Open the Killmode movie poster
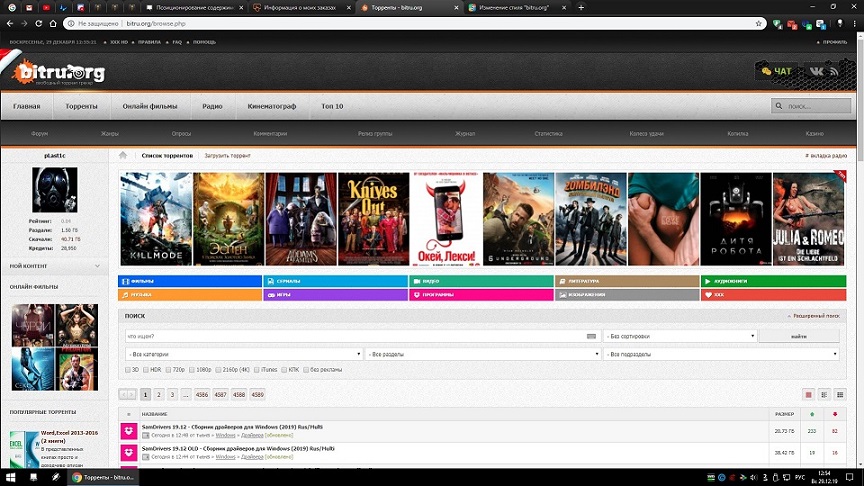The width and height of the screenshot is (864, 486). [x=156, y=219]
